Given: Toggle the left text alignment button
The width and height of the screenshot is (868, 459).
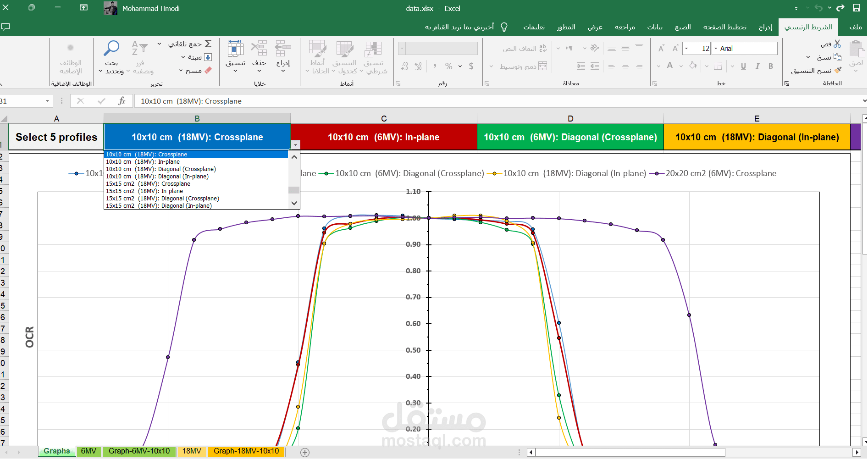Looking at the screenshot, I should pyautogui.click(x=612, y=66).
